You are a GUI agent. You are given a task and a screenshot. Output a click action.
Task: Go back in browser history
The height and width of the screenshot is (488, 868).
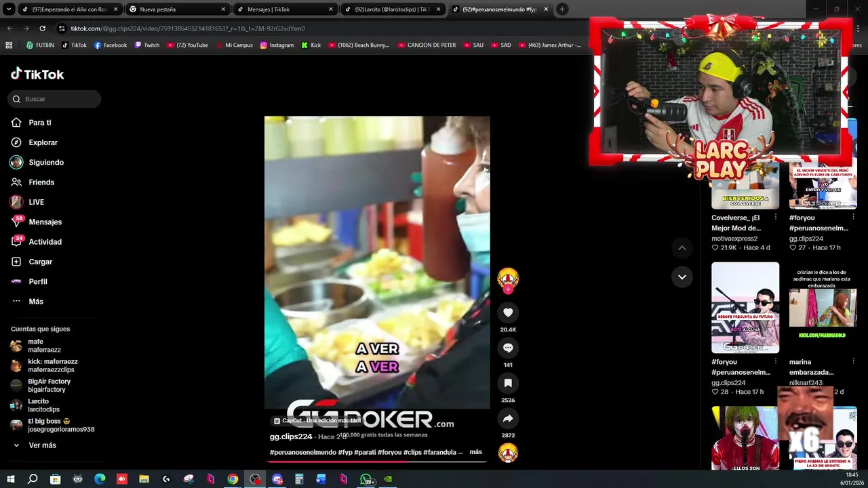pos(9,28)
